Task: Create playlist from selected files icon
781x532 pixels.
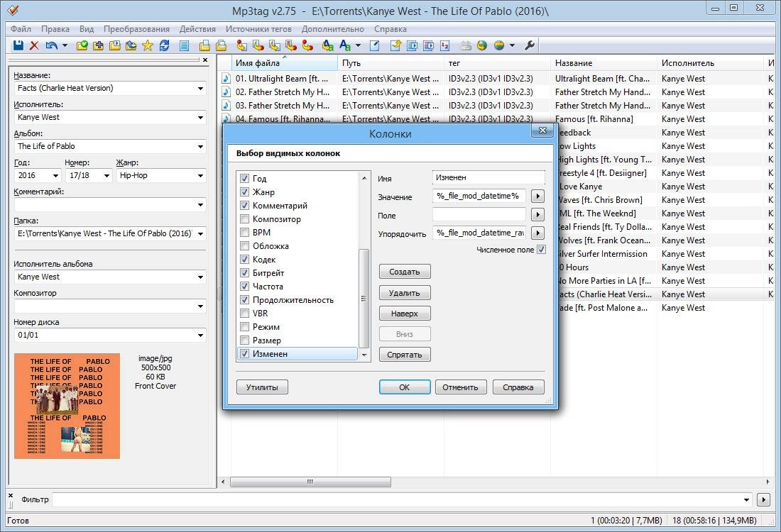Action: [x=428, y=46]
